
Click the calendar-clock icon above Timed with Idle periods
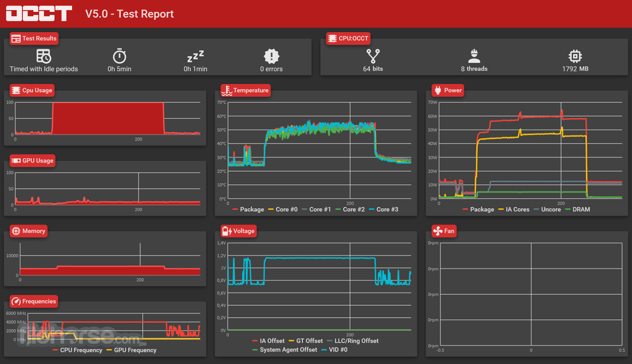tap(43, 56)
